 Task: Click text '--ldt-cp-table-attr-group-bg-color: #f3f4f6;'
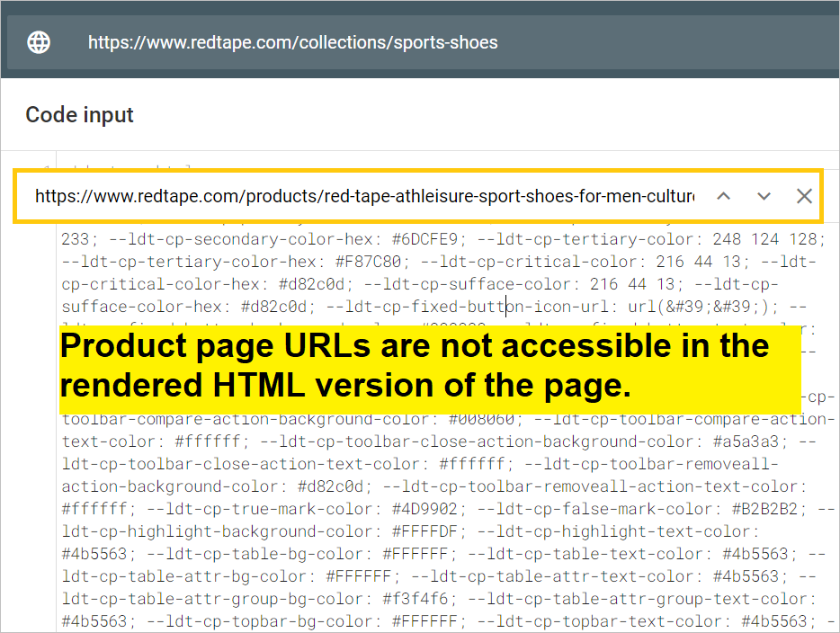click(259, 599)
